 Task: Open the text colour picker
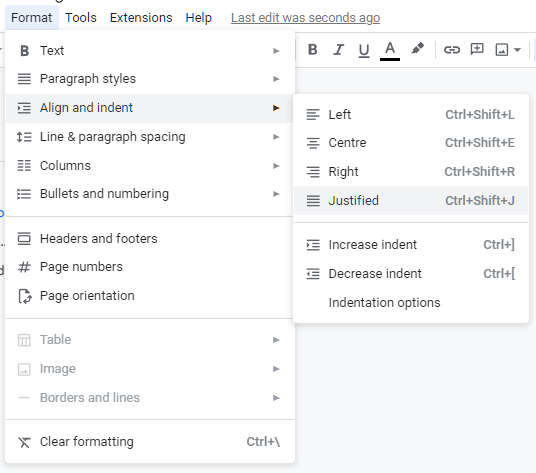point(390,50)
